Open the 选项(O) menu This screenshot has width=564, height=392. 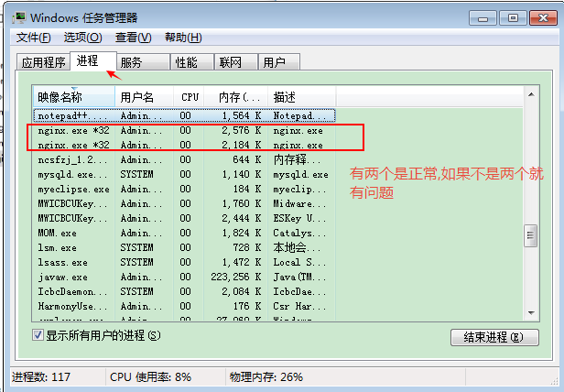coord(82,38)
